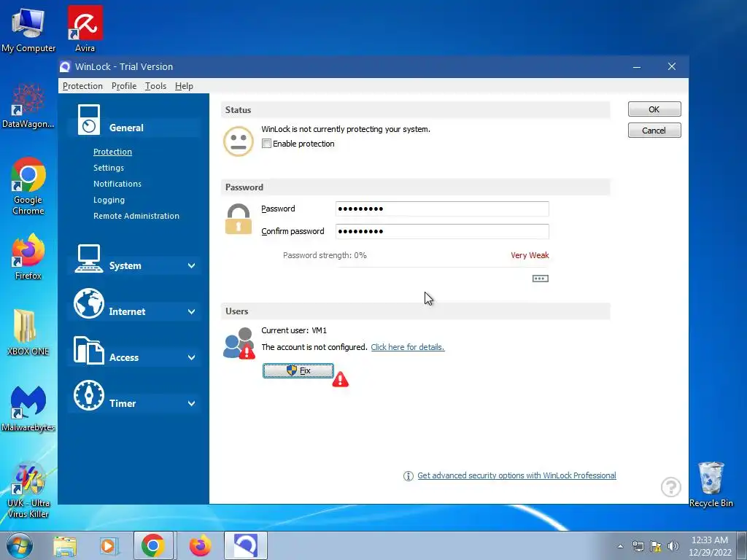Viewport: 747px width, 560px height.
Task: Click the taskbar clock and date
Action: click(x=710, y=546)
